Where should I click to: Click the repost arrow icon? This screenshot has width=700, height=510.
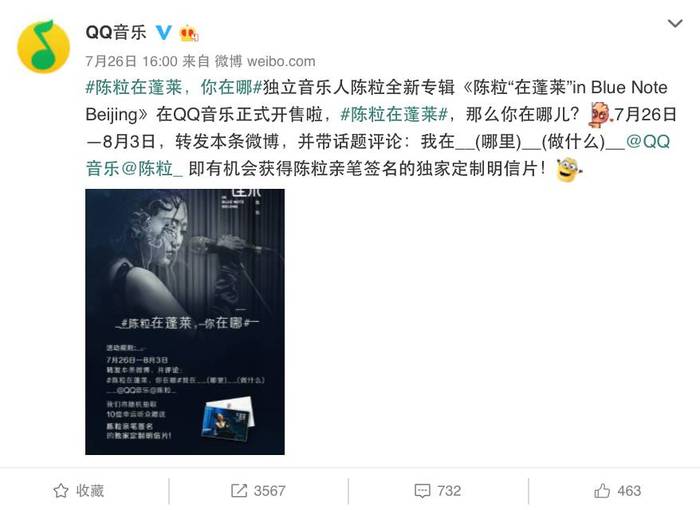click(239, 491)
